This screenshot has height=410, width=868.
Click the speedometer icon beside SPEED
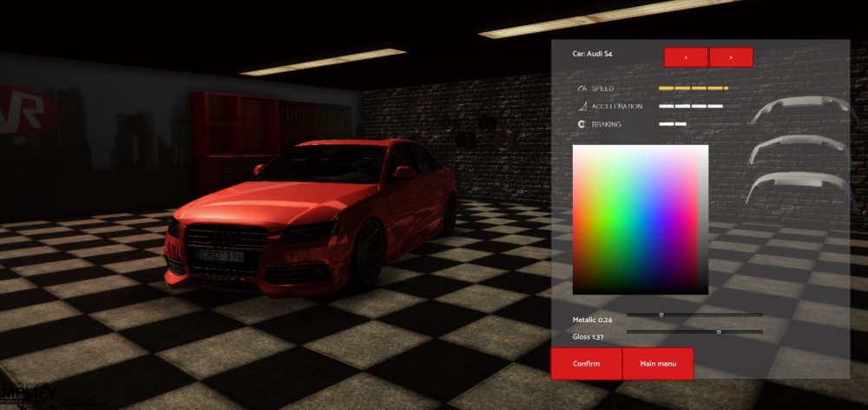581,89
